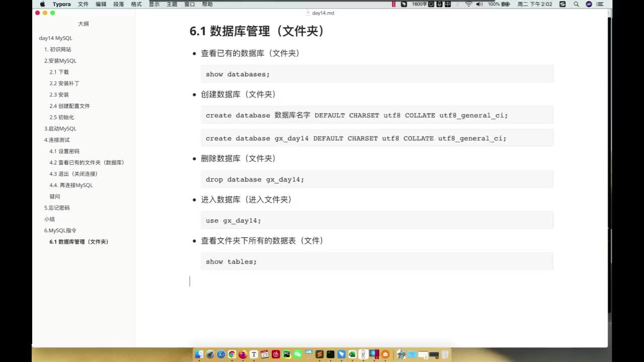This screenshot has height=362, width=644.
Task: Click red Parallels bars icon in menu bar
Action: 394,4
